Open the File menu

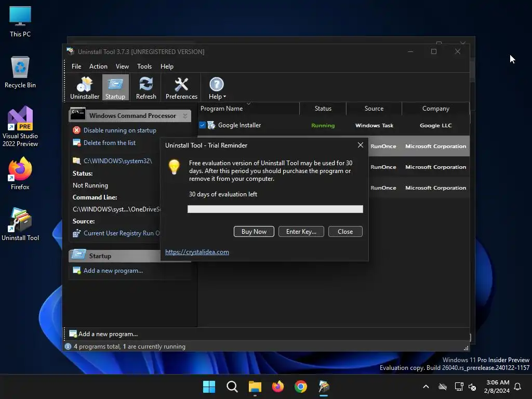76,66
